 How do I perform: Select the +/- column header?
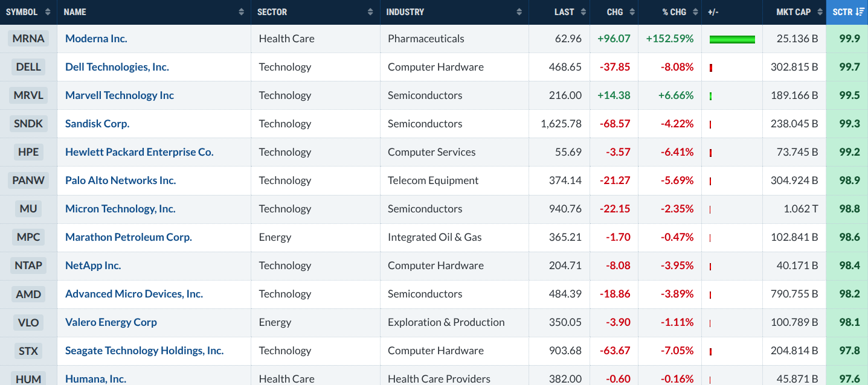731,12
